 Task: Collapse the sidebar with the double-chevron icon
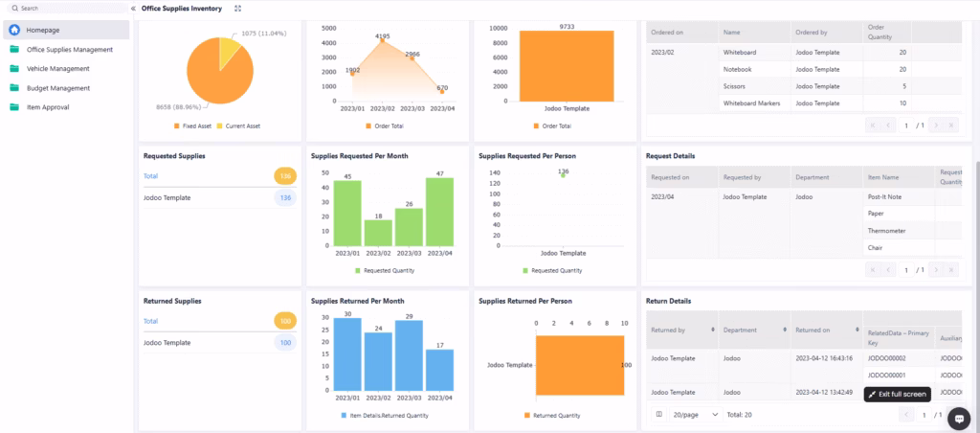click(x=133, y=8)
